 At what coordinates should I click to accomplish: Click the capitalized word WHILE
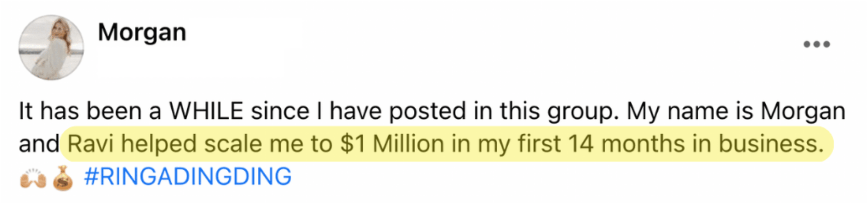click(x=206, y=111)
